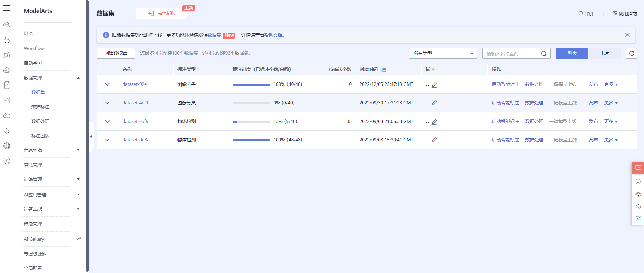Viewport: 644px width, 273px height.
Task: Type in the name search field
Action: 512,54
